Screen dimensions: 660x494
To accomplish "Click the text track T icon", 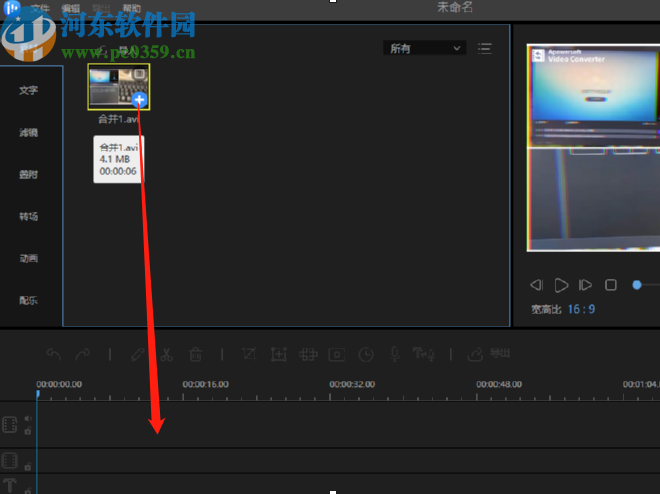I will [10, 485].
